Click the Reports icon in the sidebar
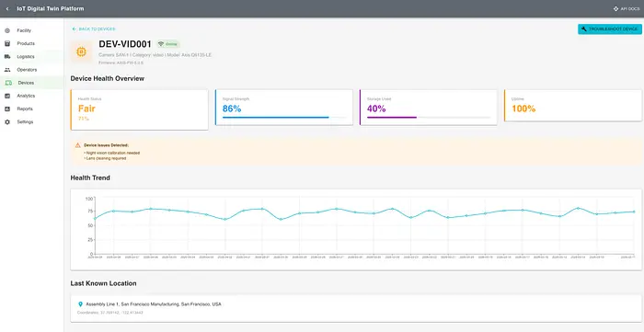The height and width of the screenshot is (332, 644). 7,109
